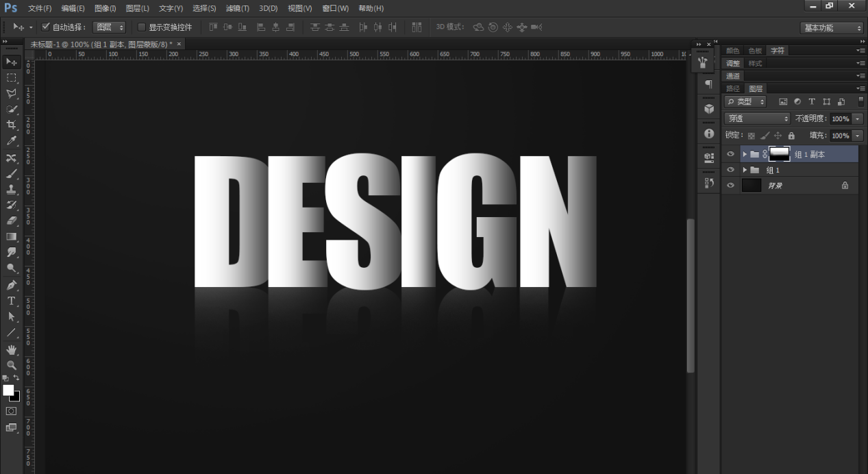Click the foreground color swatch
Viewport: 868px width, 474px height.
pyautogui.click(x=8, y=390)
